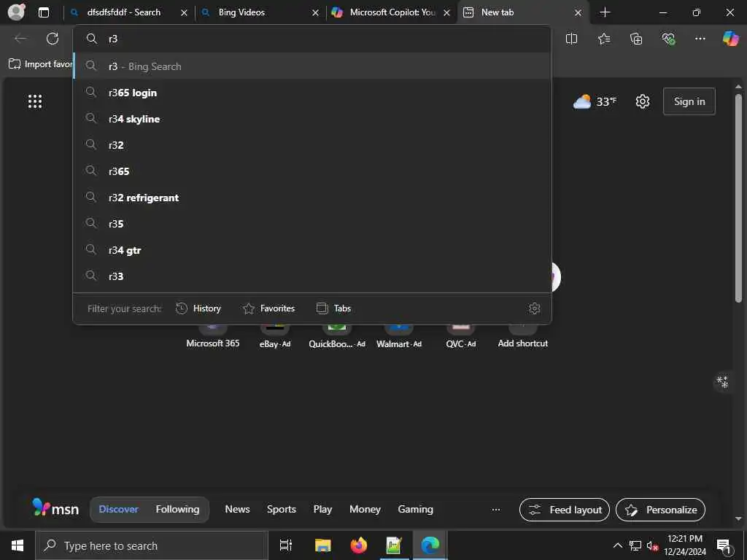This screenshot has height=560, width=747.
Task: Close the New tab tab
Action: 578,13
